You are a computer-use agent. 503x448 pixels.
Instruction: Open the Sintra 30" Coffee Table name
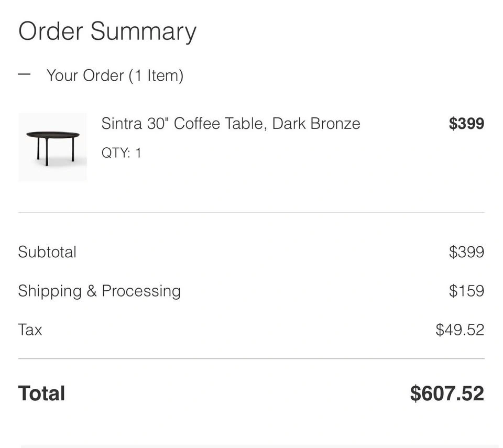tap(184, 124)
